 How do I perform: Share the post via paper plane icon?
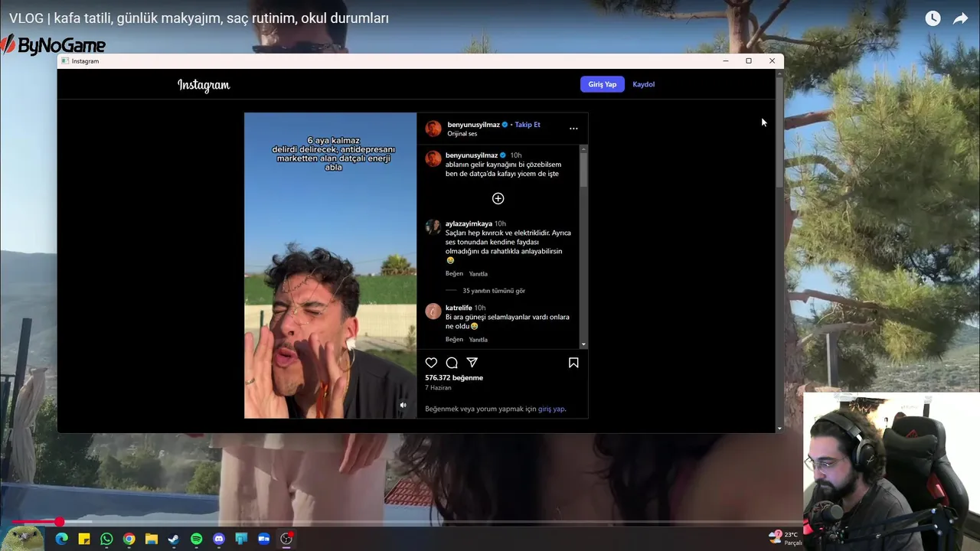click(472, 363)
